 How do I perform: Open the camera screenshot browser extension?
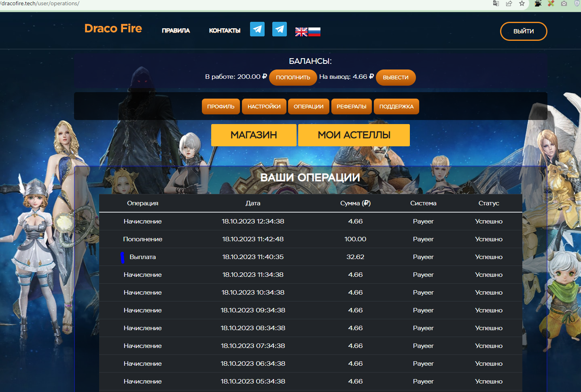coord(564,3)
